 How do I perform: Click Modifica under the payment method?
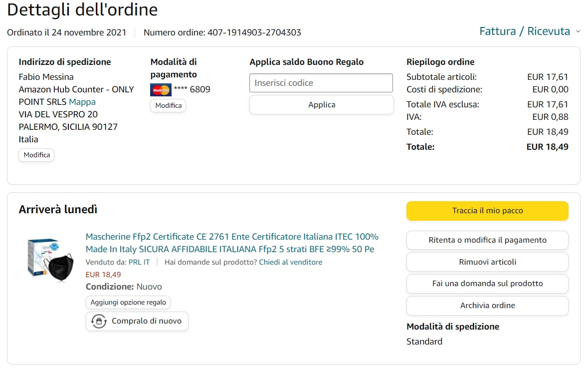coord(168,106)
